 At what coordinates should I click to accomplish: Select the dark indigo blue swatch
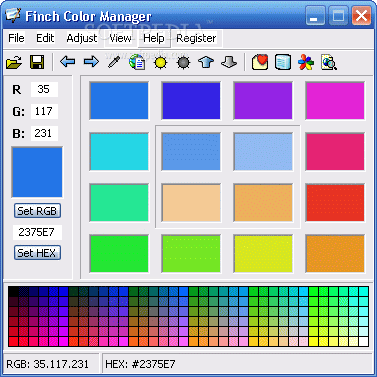click(191, 101)
